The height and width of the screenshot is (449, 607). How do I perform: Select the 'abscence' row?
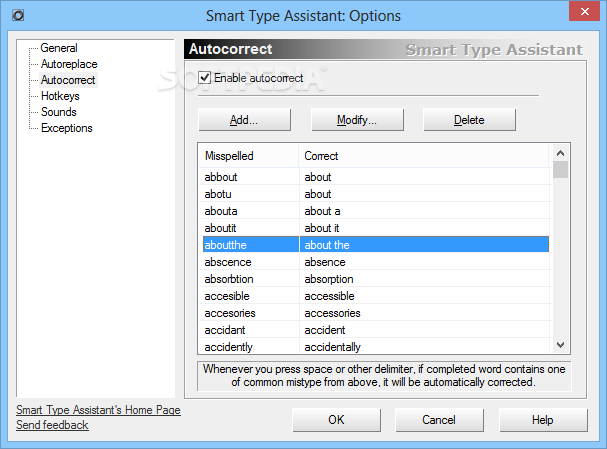[375, 262]
